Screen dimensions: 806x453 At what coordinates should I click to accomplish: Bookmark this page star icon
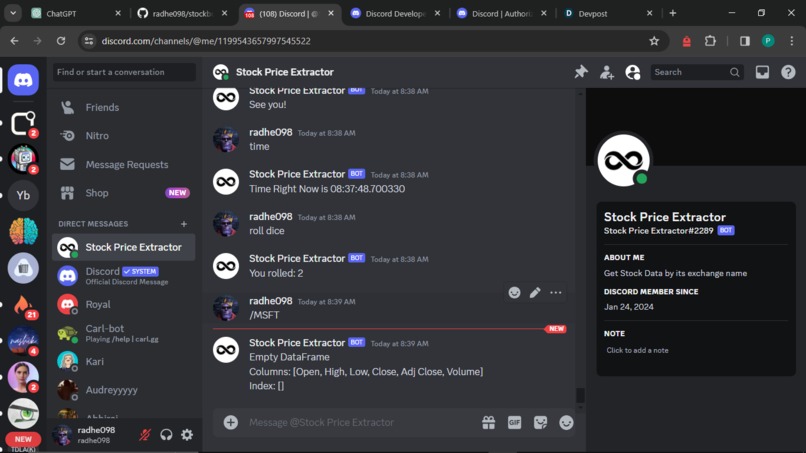point(654,41)
